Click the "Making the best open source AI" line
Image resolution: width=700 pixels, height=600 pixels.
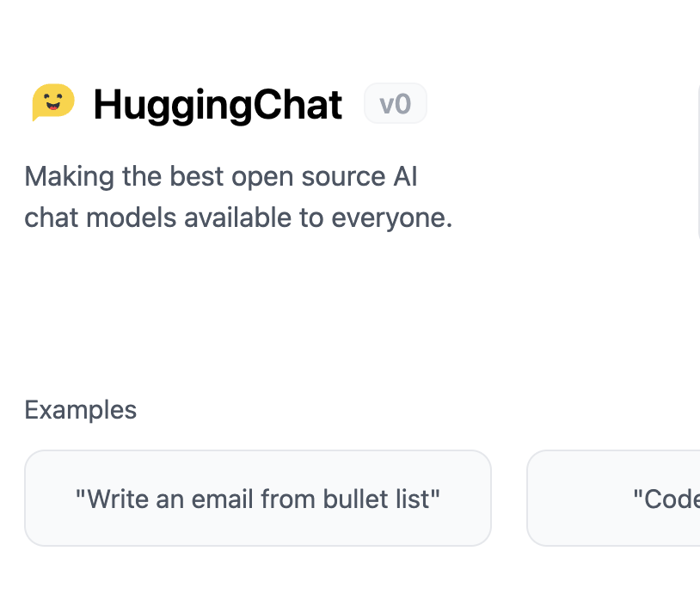(x=221, y=176)
